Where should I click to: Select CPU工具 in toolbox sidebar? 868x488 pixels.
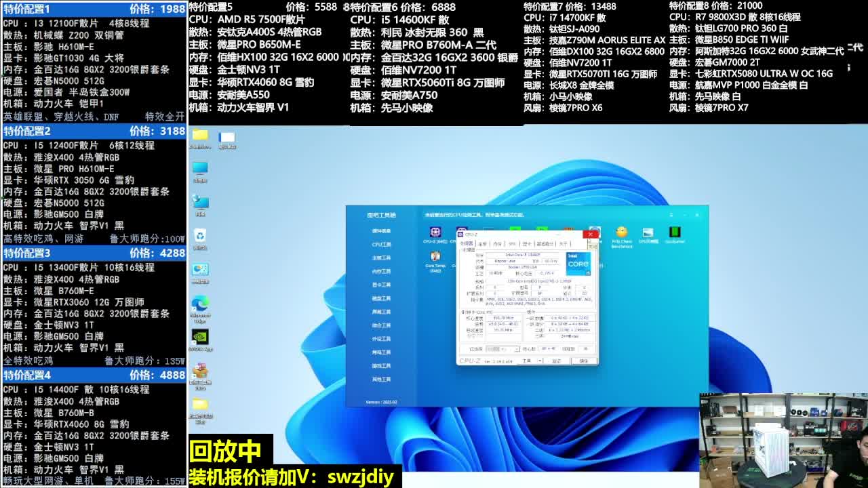pyautogui.click(x=381, y=244)
